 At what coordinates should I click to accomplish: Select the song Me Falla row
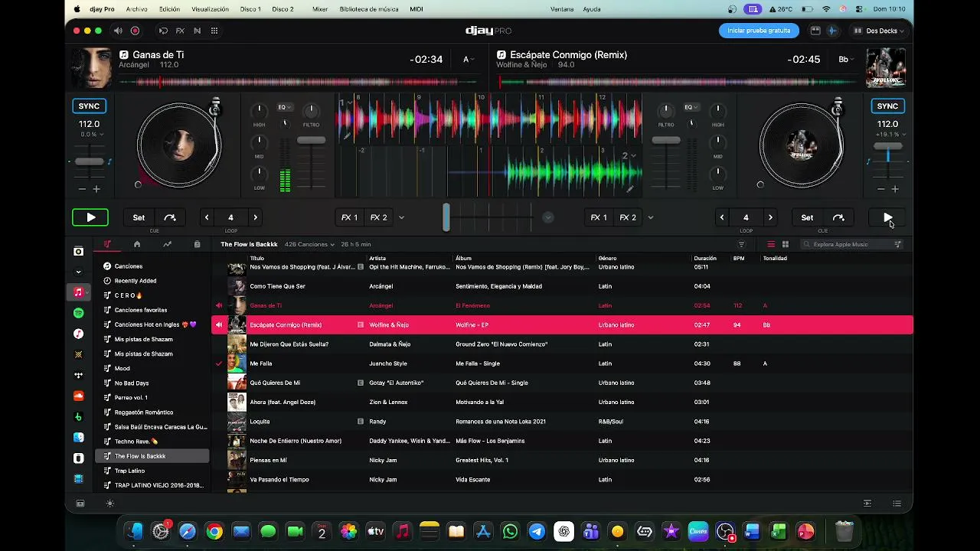(562, 364)
